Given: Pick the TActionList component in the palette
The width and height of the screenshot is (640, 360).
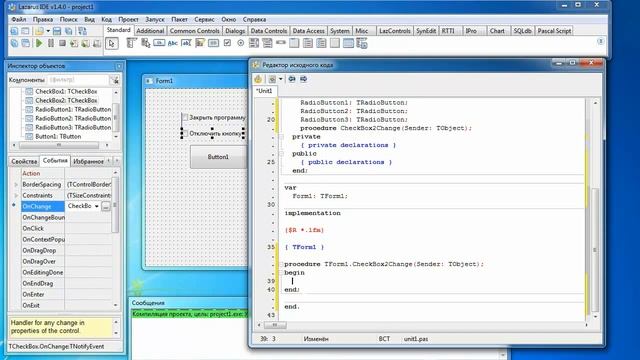Looking at the screenshot, I should [x=362, y=43].
